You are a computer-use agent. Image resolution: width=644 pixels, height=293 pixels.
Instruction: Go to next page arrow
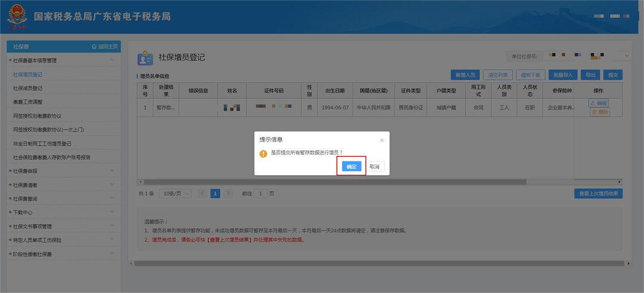(228, 194)
